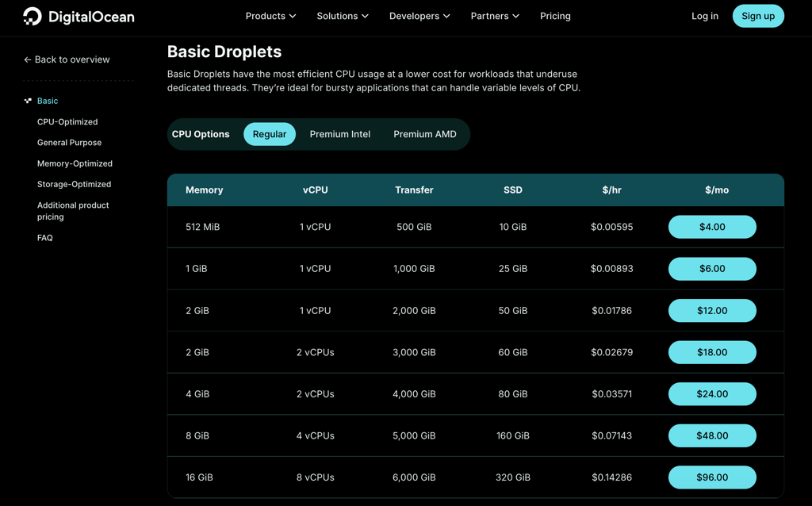Click the Log in link
Viewport: 812px width, 506px height.
pos(705,16)
